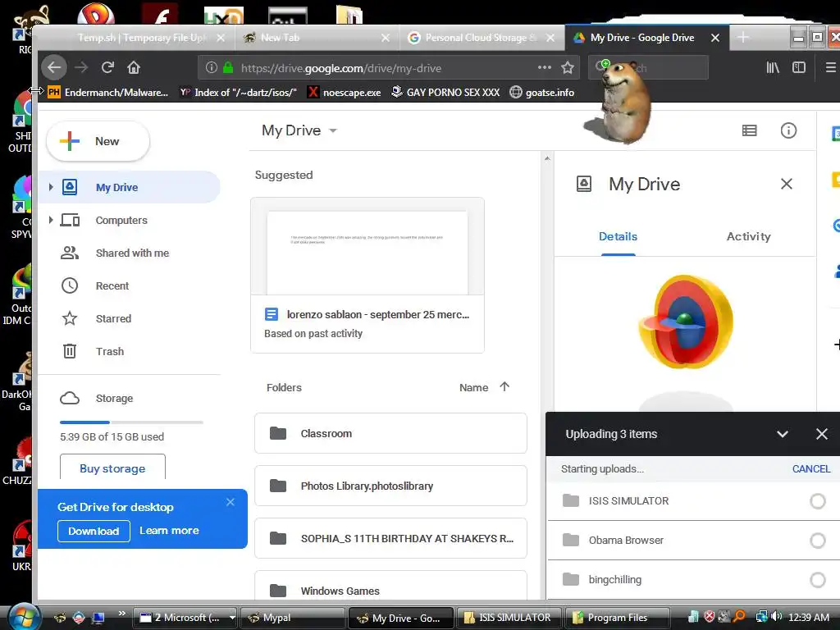The height and width of the screenshot is (630, 840).
Task: Open the page actions three-dots menu
Action: [x=545, y=67]
